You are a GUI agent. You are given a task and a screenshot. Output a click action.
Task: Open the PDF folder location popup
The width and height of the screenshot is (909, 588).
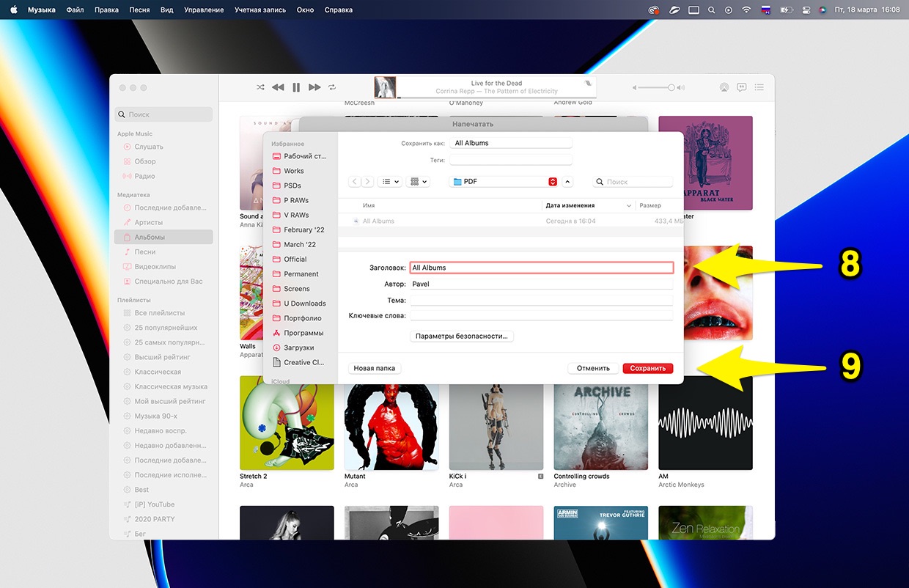tap(504, 181)
